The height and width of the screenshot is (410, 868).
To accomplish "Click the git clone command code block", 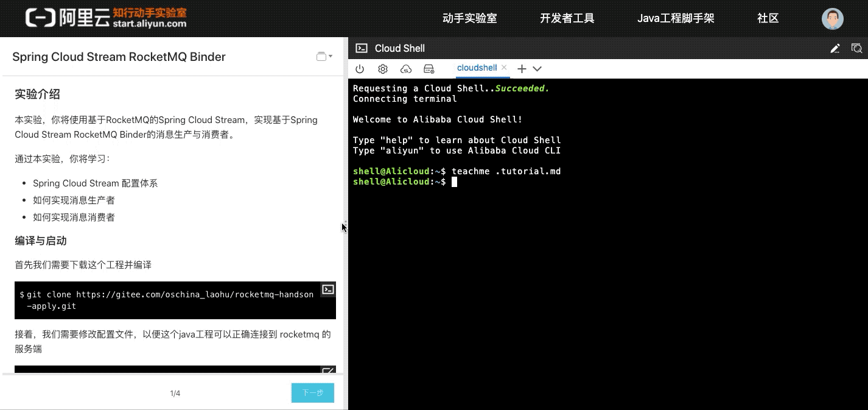I will click(x=175, y=300).
